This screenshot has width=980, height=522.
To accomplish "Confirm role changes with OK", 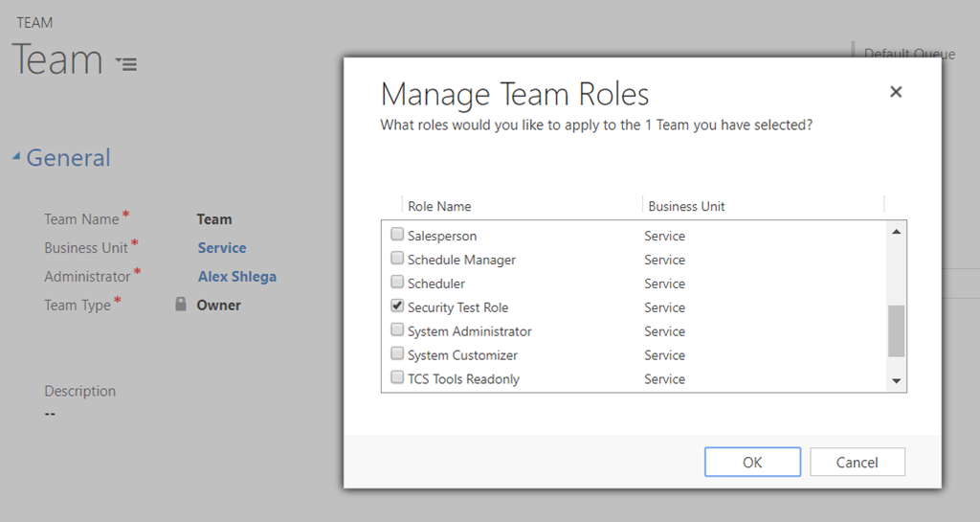I will point(752,462).
